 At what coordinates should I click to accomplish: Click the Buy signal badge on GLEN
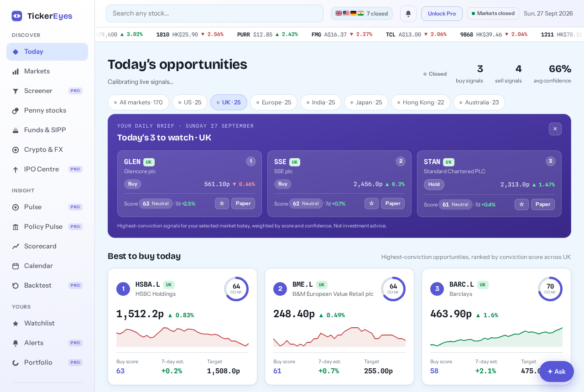[133, 184]
